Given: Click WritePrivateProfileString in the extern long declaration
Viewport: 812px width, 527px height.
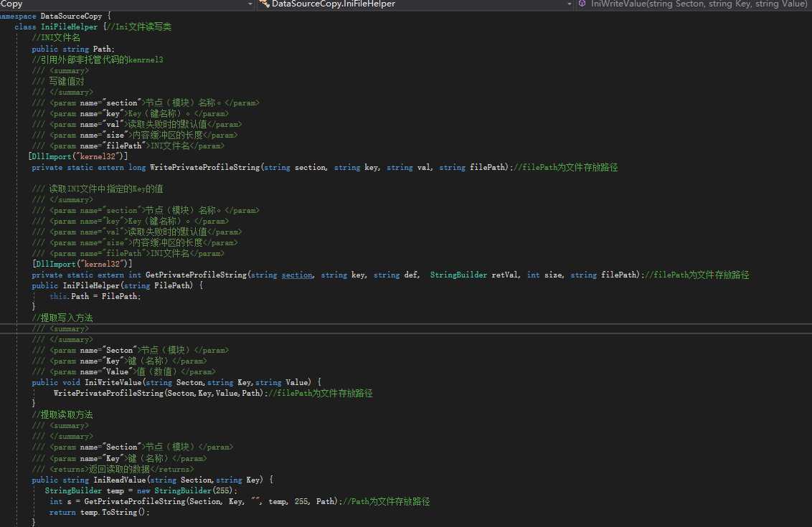Looking at the screenshot, I should pos(204,167).
